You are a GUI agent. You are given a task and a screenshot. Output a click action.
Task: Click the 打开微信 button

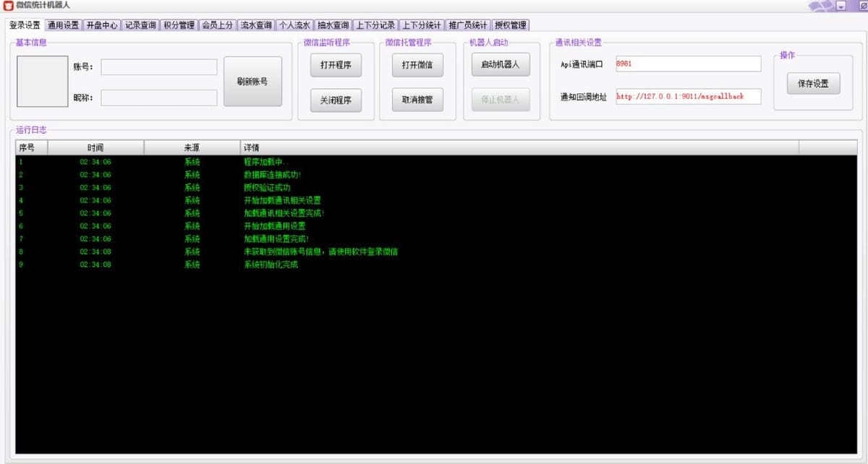[x=418, y=65]
